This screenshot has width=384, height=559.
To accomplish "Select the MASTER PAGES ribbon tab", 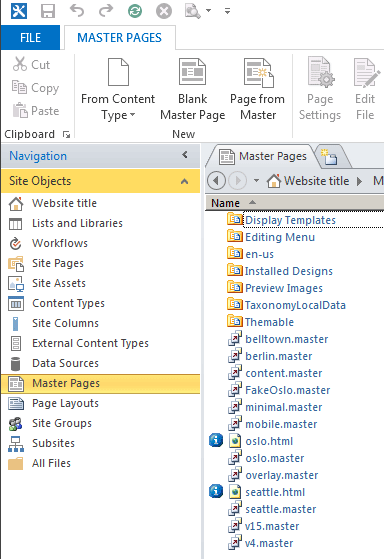I will tap(119, 37).
